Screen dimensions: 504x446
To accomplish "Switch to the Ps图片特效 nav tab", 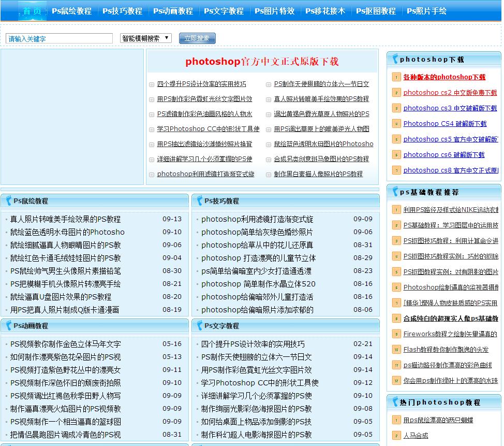I will pos(275,10).
